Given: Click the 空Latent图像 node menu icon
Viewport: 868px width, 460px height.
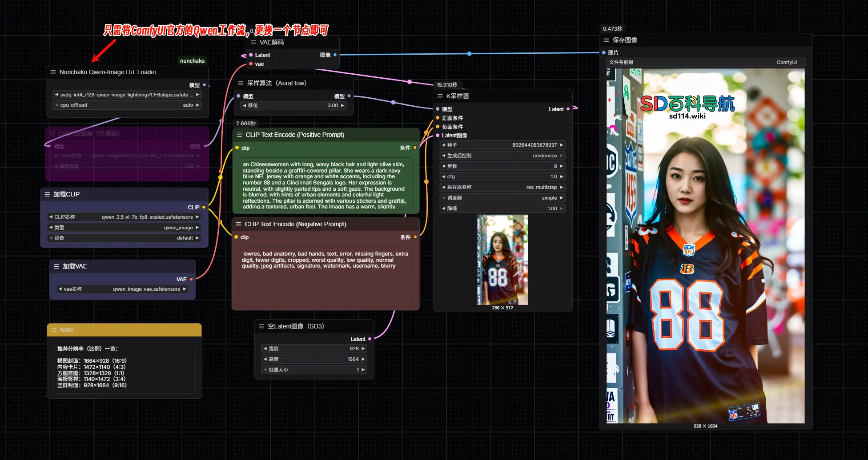Looking at the screenshot, I should 261,326.
